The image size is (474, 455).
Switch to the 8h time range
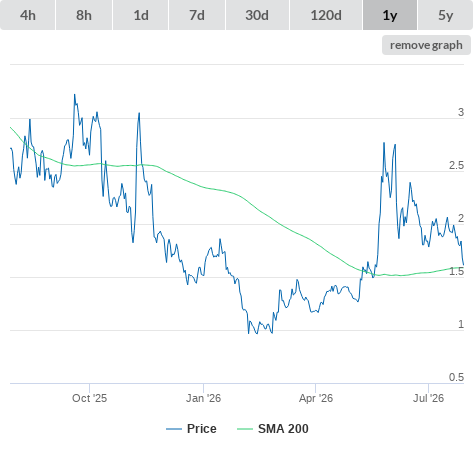(x=84, y=15)
